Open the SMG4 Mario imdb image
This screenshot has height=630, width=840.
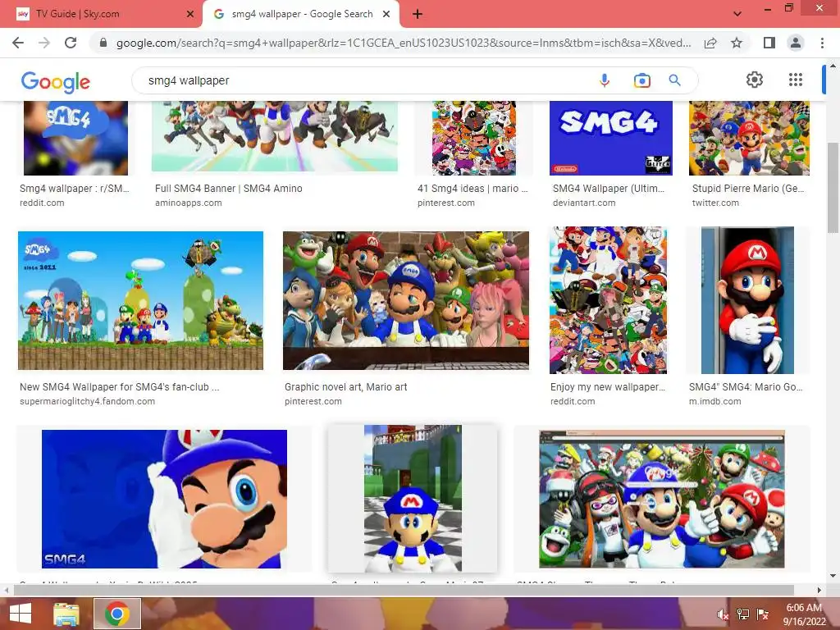pyautogui.click(x=747, y=300)
